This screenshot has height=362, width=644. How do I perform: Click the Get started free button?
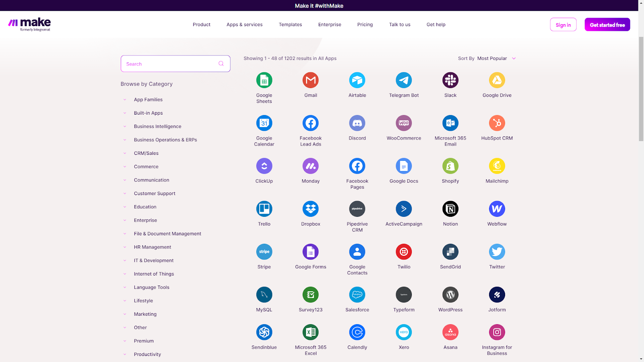[x=607, y=25]
